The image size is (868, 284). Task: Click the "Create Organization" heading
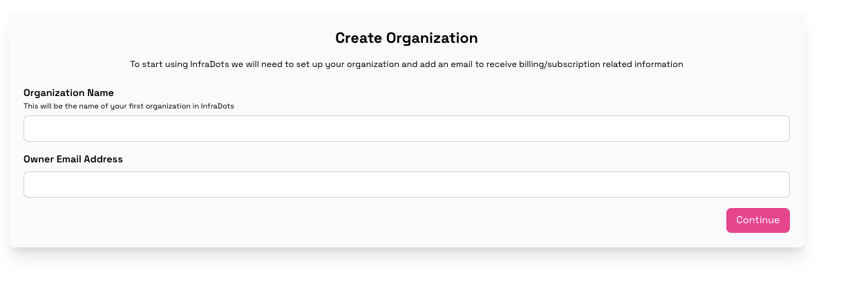click(x=406, y=38)
